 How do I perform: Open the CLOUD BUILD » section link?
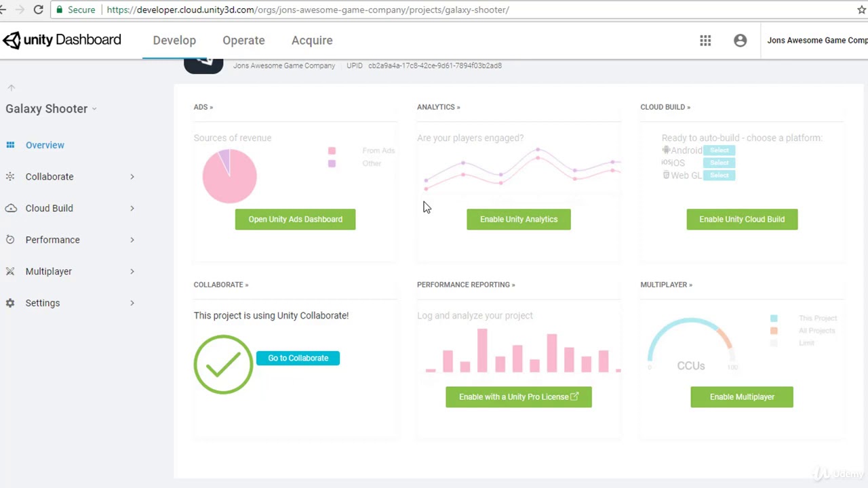[665, 107]
